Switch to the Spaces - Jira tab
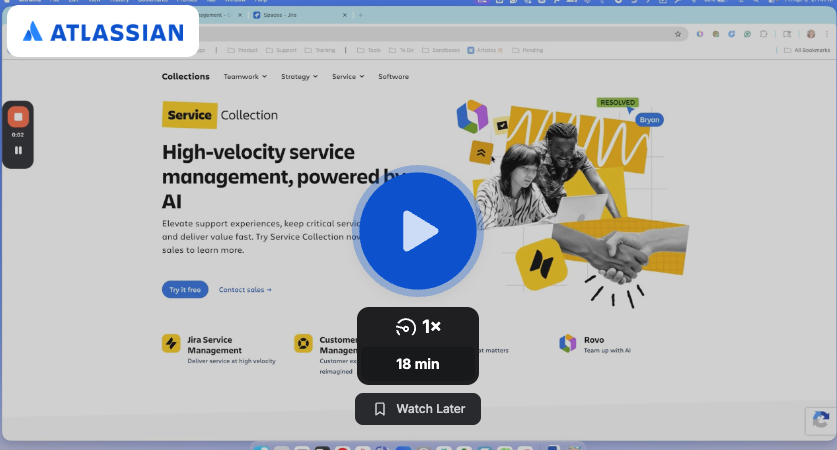The height and width of the screenshot is (450, 837). (x=298, y=15)
